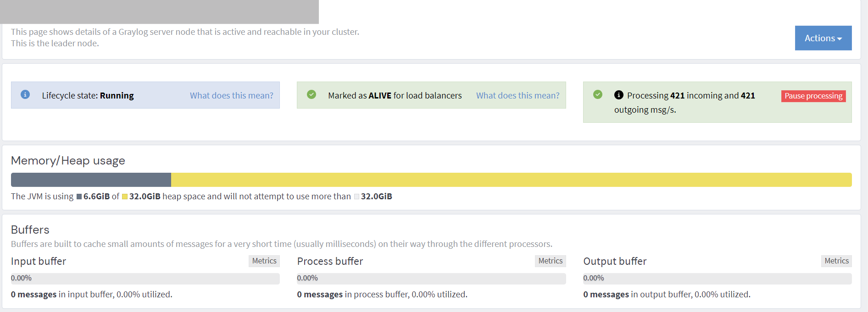This screenshot has width=868, height=312.
Task: Click the yellow legend square beside 32.0GiB heap
Action: (125, 197)
